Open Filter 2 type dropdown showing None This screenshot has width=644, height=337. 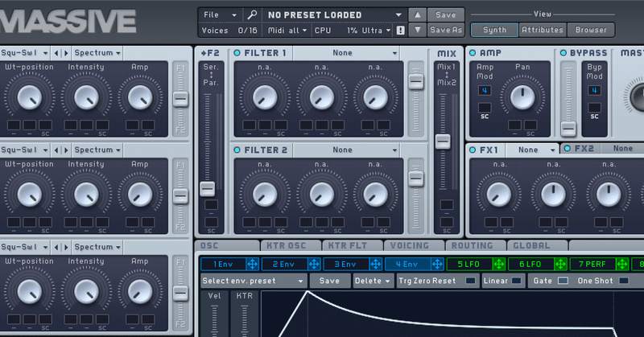(x=346, y=150)
